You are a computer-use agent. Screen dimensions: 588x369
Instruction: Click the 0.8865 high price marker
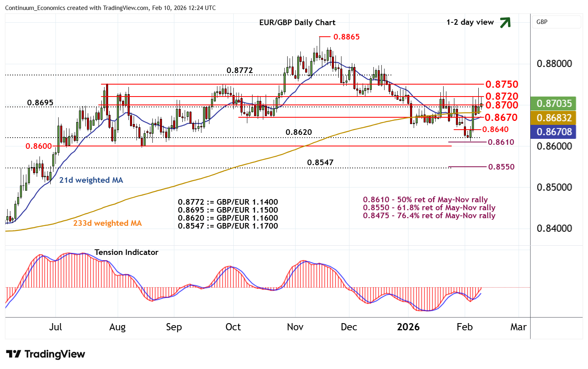click(x=346, y=37)
